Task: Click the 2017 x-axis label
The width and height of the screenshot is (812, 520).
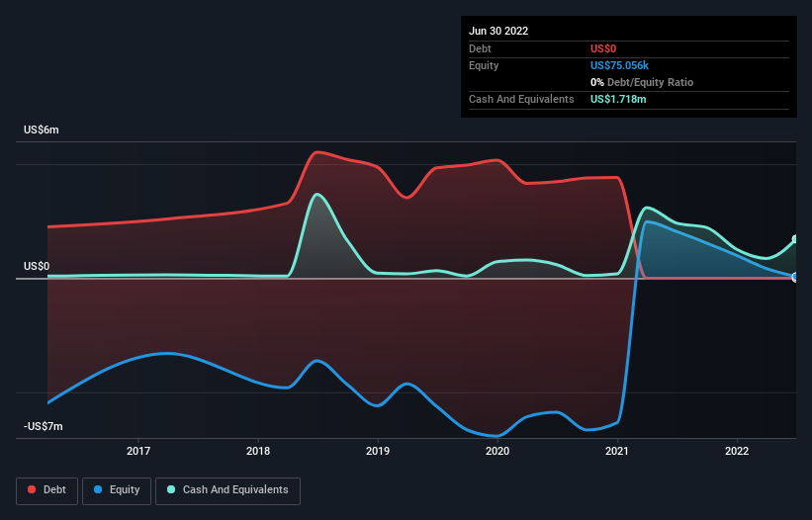Action: coord(138,451)
